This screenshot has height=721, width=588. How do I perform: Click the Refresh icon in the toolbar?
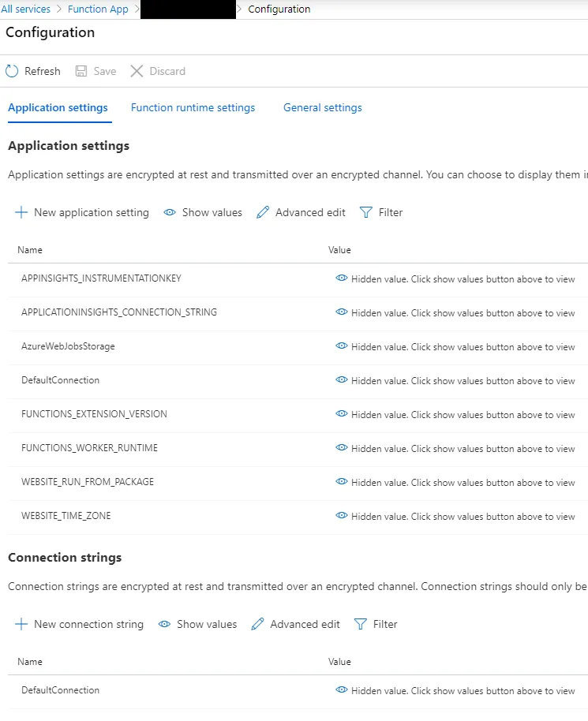pyautogui.click(x=12, y=71)
